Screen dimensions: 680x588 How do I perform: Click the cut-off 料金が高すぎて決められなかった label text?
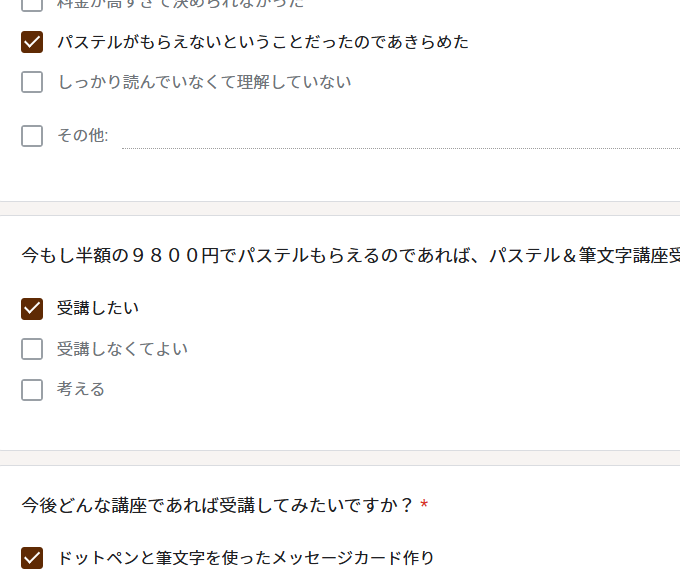coord(180,4)
